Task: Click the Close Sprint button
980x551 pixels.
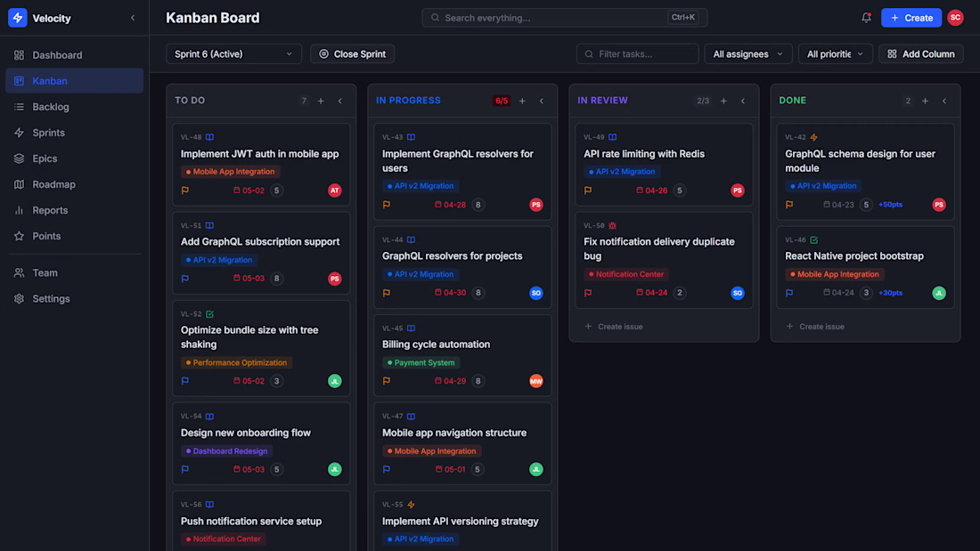Action: click(x=353, y=53)
